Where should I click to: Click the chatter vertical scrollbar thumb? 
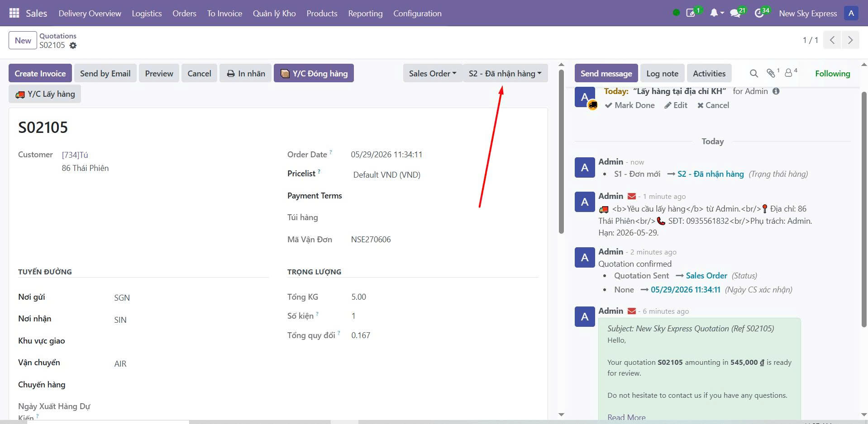[864, 209]
